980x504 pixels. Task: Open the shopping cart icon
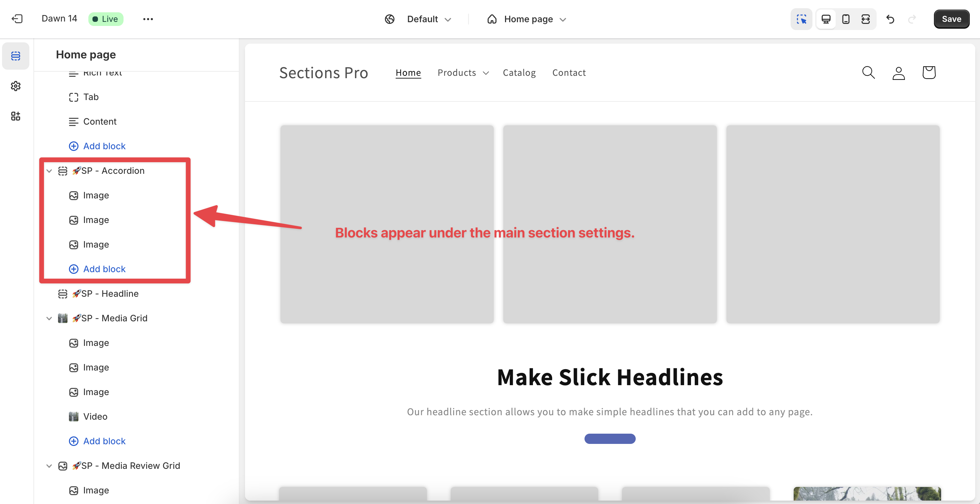tap(928, 72)
